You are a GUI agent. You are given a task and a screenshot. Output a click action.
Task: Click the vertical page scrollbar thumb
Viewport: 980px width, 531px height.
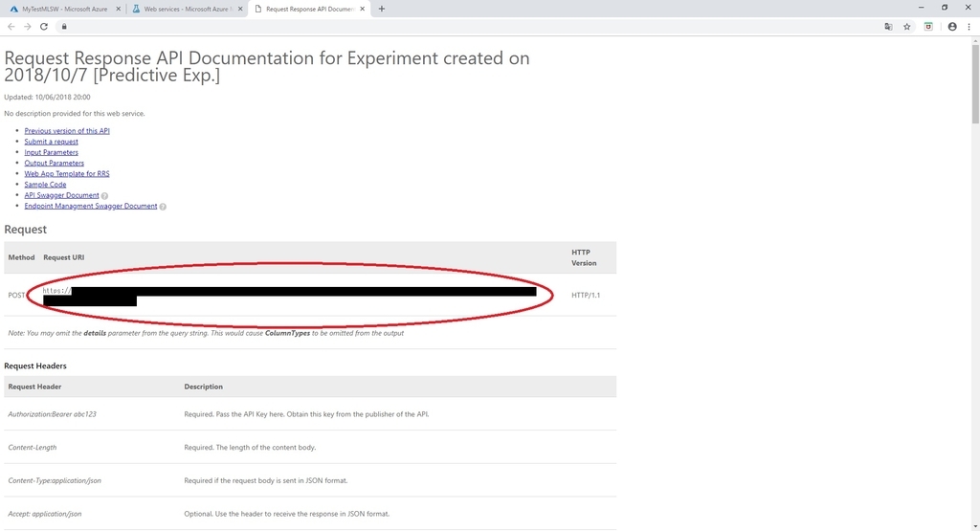click(975, 84)
